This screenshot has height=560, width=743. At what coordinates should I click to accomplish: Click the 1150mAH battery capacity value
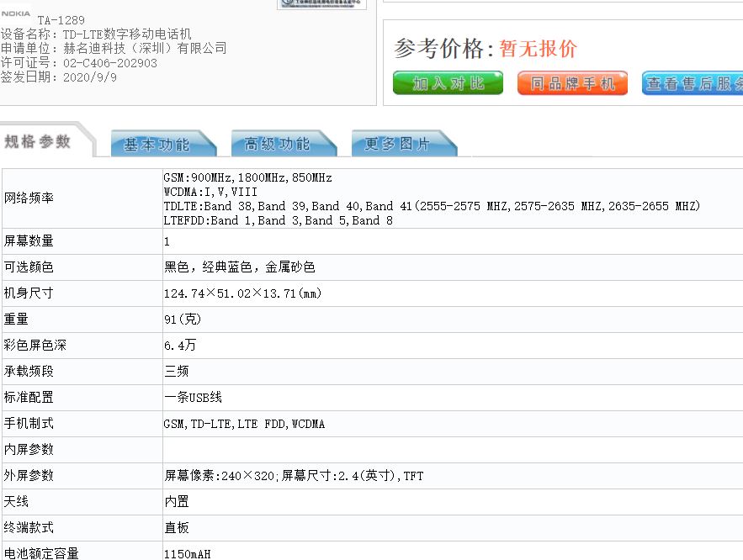(x=187, y=553)
